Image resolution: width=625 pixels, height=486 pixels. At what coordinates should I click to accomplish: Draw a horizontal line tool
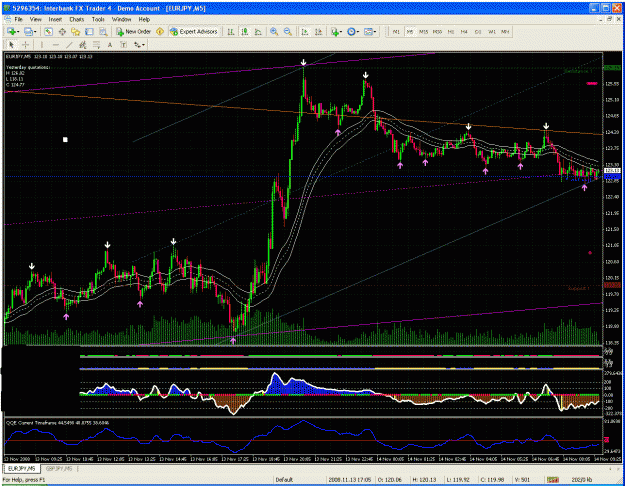(56, 45)
